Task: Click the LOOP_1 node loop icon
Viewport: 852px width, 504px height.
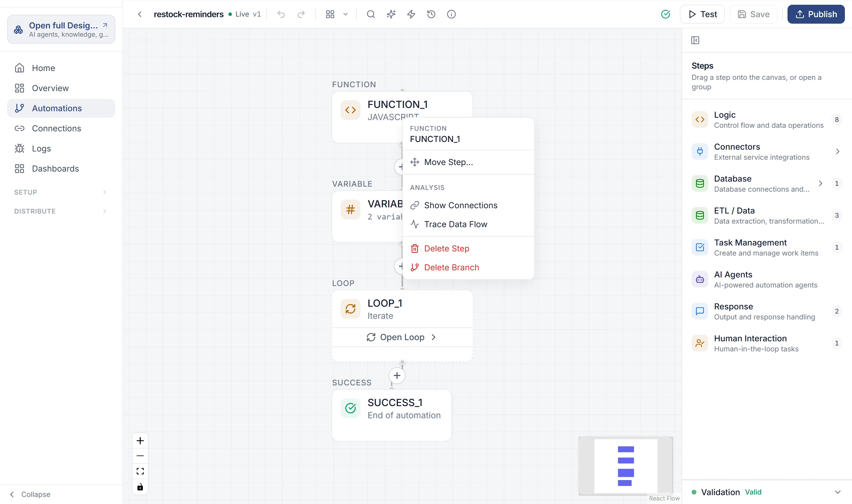Action: point(351,309)
